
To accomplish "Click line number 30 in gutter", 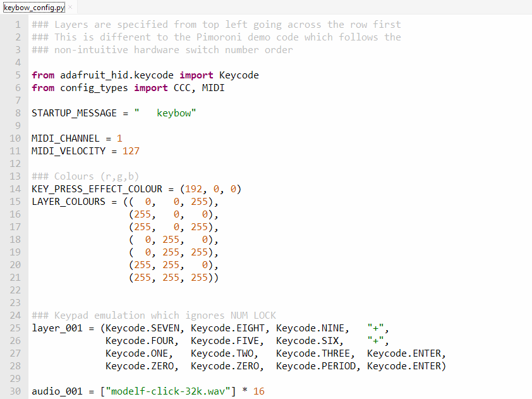I will pyautogui.click(x=15, y=391).
